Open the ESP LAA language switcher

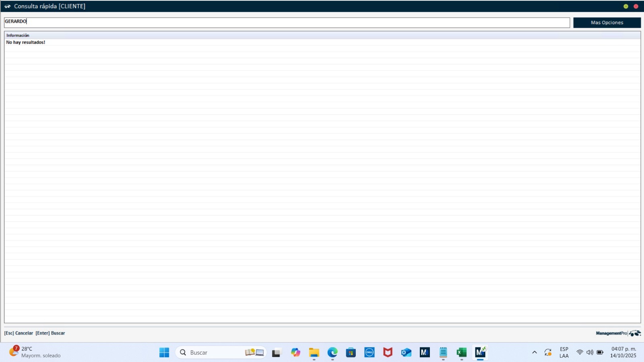pyautogui.click(x=564, y=352)
